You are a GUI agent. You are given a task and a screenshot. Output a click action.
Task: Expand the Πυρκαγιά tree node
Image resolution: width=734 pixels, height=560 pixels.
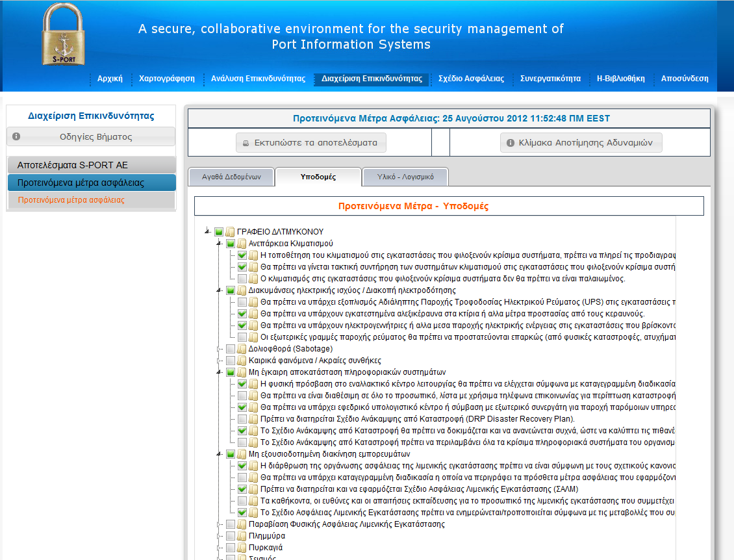coord(219,548)
